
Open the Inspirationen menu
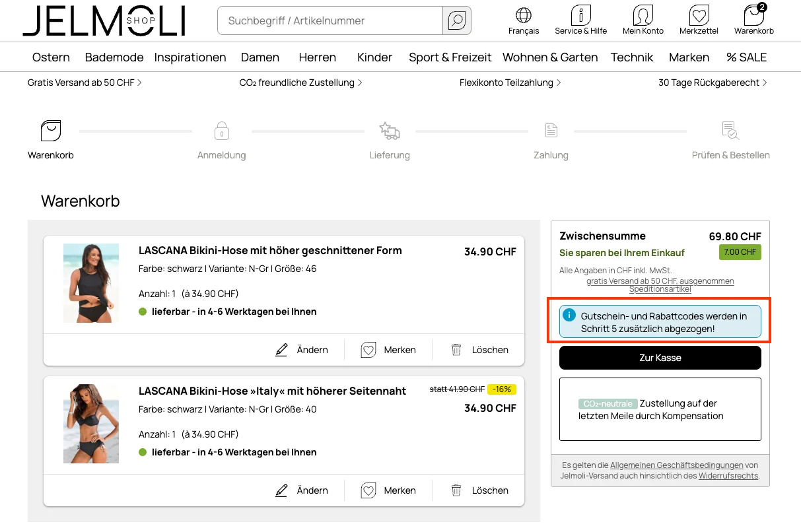pyautogui.click(x=190, y=57)
